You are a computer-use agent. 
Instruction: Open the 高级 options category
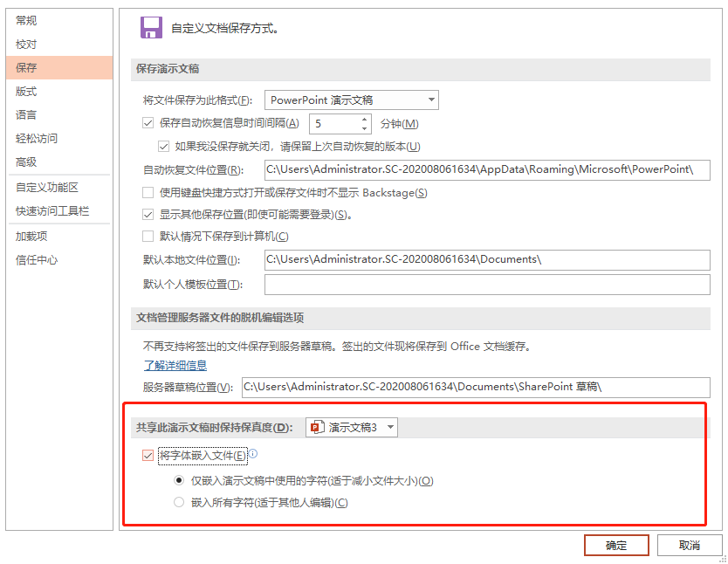59,162
